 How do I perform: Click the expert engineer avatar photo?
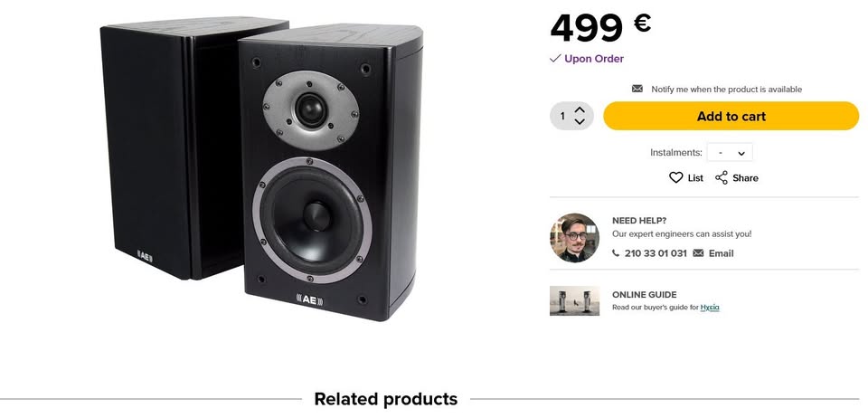(x=574, y=238)
